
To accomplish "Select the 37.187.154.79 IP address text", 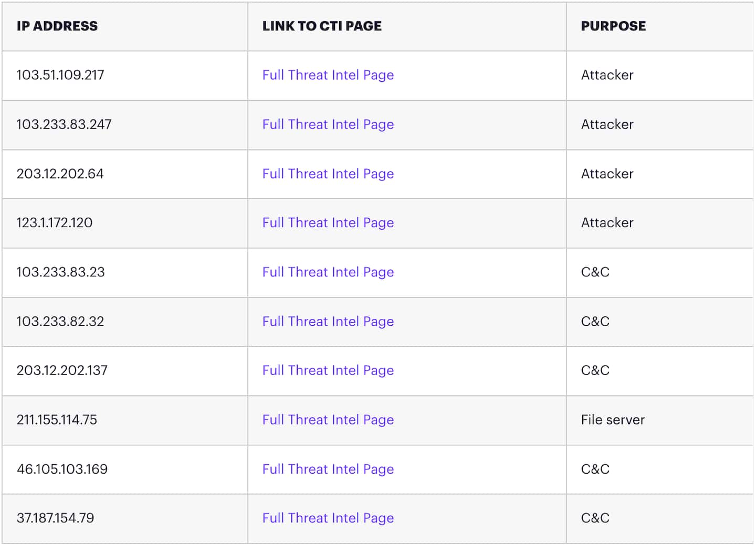I will tap(55, 518).
